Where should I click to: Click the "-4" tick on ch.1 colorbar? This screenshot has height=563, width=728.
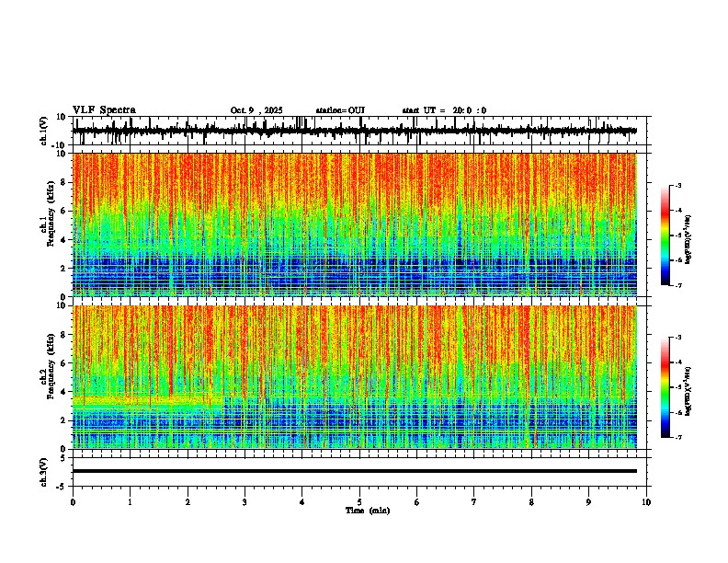(x=678, y=211)
